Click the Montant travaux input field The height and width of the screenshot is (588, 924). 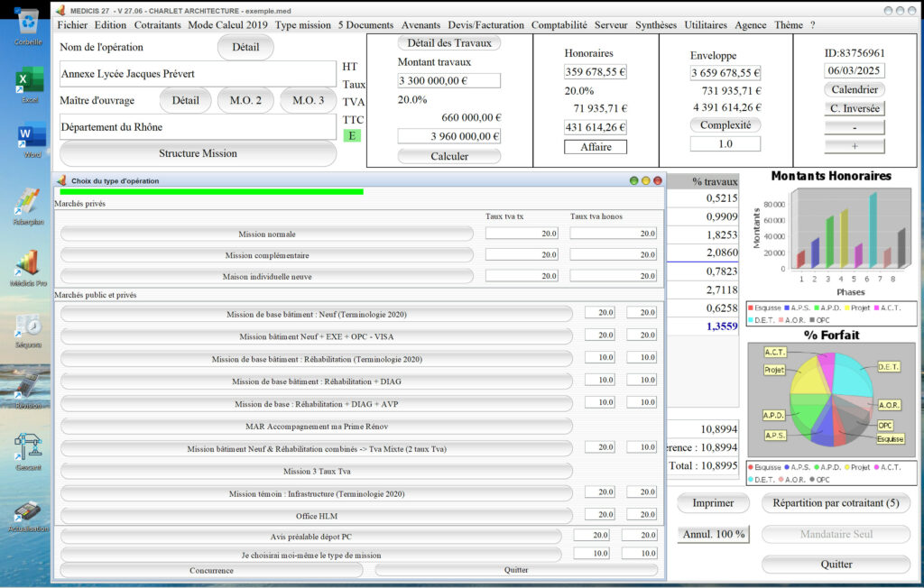tap(449, 81)
